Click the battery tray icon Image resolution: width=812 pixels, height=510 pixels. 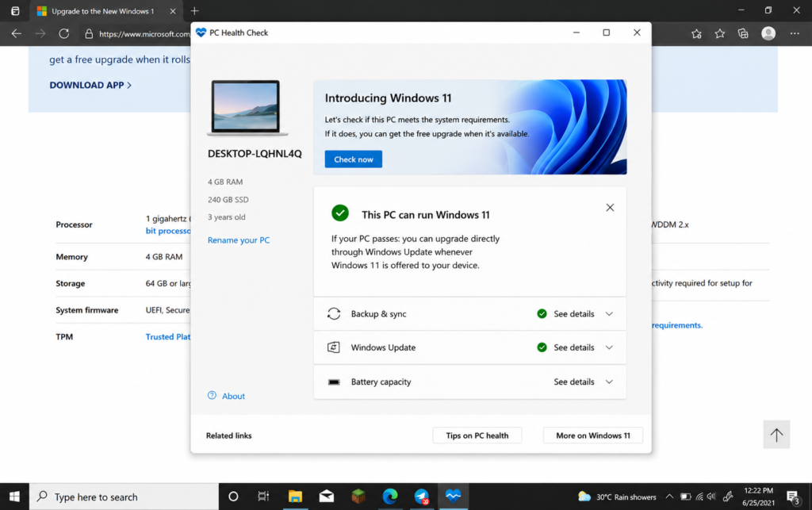[x=686, y=497]
